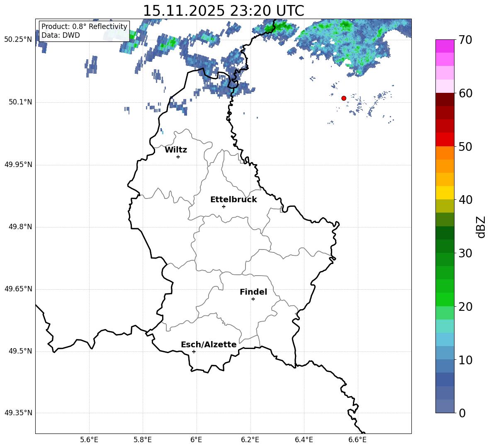Click the 6.6°E longitude label
The height and width of the screenshot is (448, 491).
(357, 440)
